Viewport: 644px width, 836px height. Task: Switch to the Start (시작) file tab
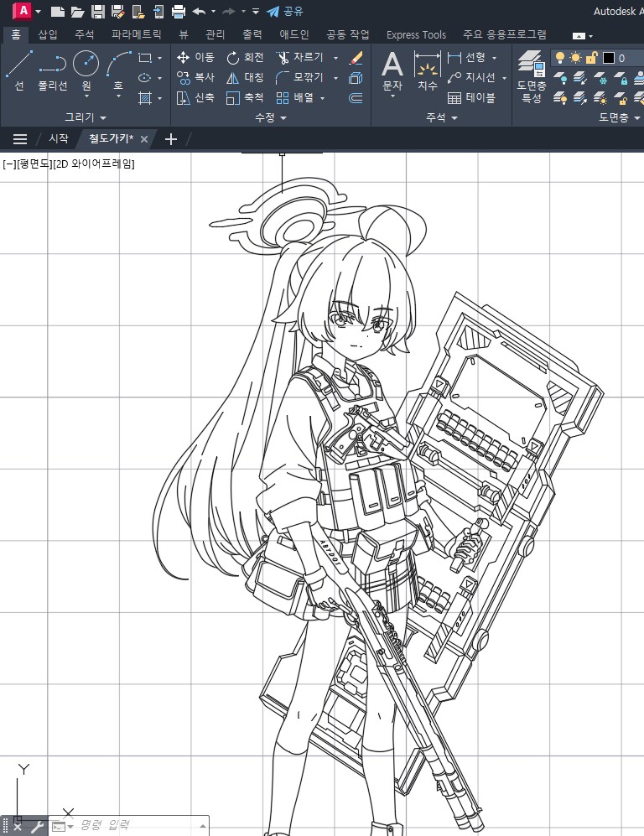pyautogui.click(x=59, y=138)
